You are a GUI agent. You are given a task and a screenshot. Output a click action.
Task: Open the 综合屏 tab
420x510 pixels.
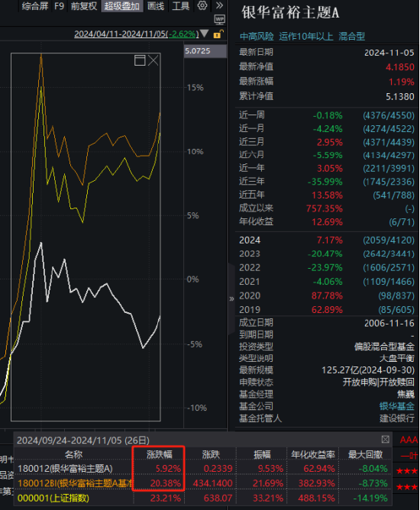point(35,6)
